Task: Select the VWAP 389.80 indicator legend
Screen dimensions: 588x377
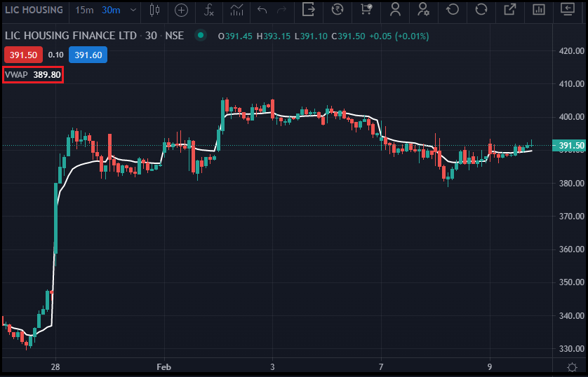Action: [x=32, y=75]
